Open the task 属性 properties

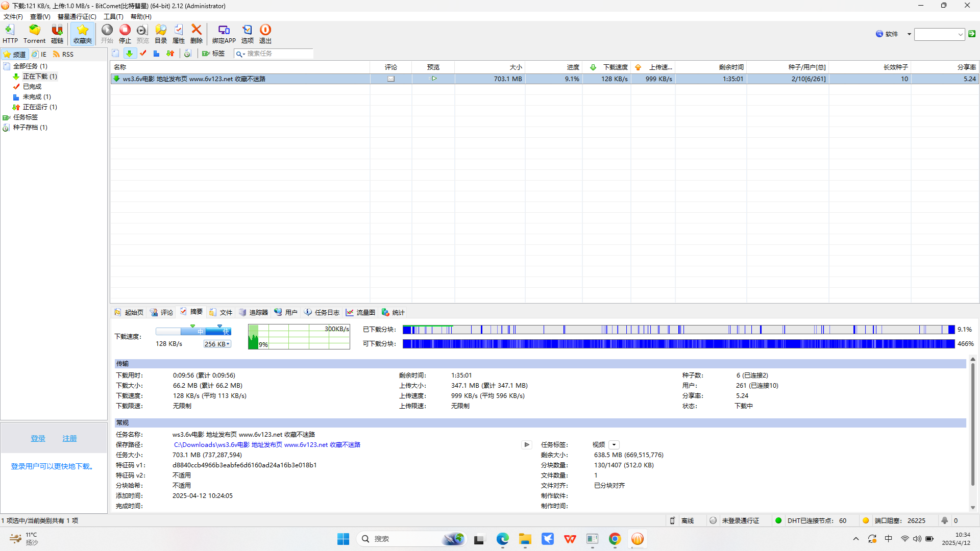(x=179, y=34)
